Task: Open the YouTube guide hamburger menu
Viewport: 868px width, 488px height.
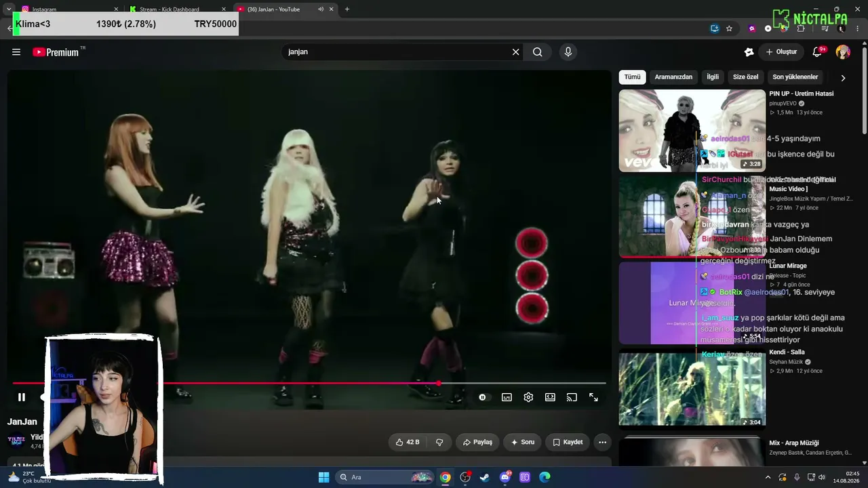Action: (16, 52)
